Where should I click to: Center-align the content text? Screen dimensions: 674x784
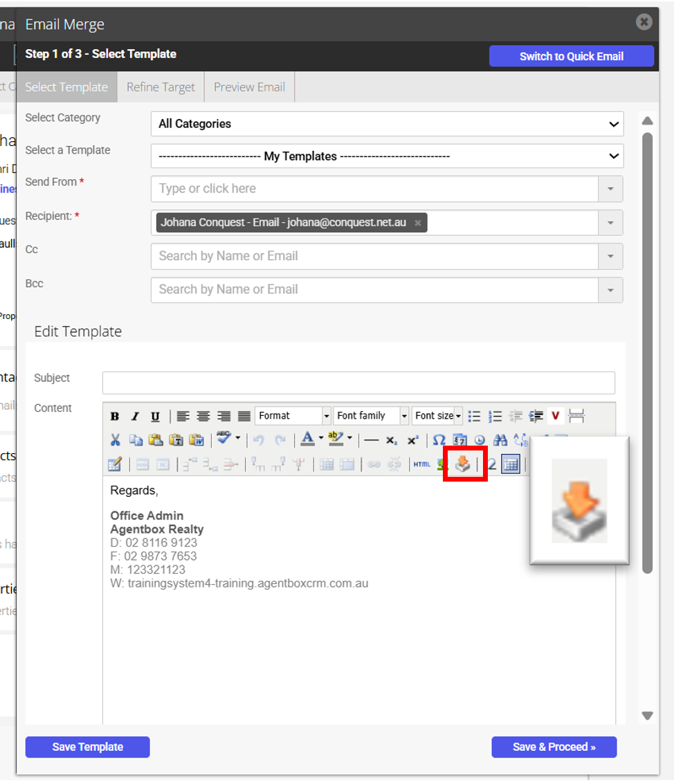point(203,416)
